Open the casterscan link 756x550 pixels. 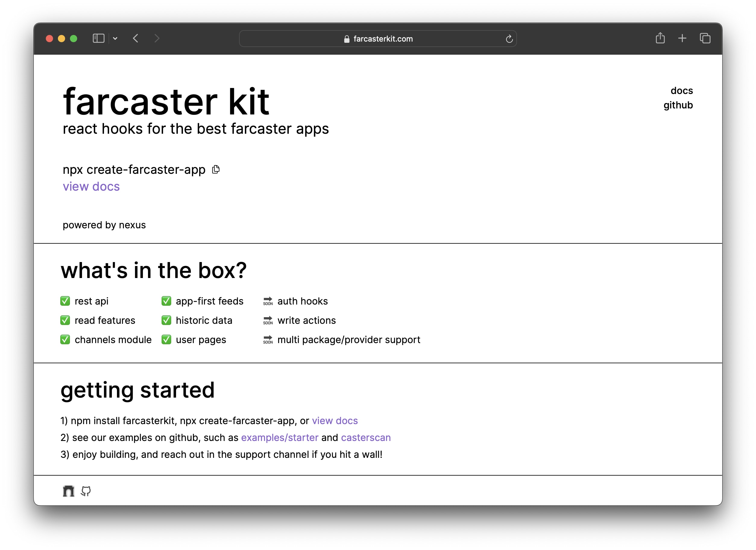366,437
